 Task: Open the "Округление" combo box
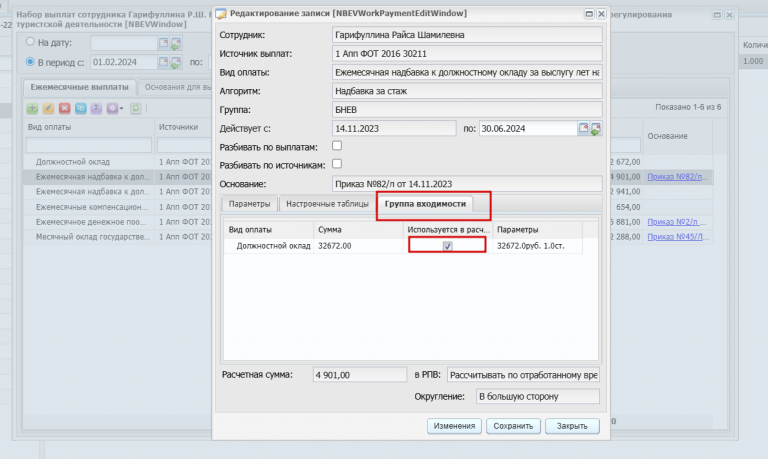538,396
